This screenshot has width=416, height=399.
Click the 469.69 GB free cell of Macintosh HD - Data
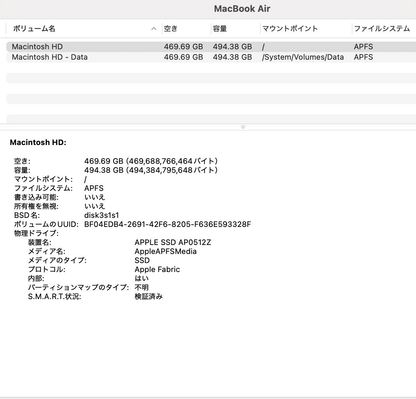(x=183, y=57)
